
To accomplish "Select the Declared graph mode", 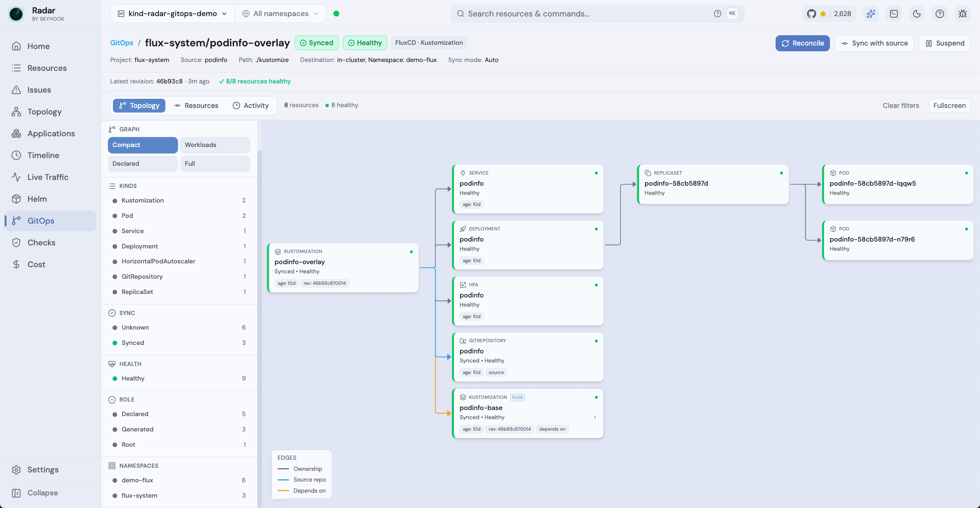I will [x=143, y=164].
